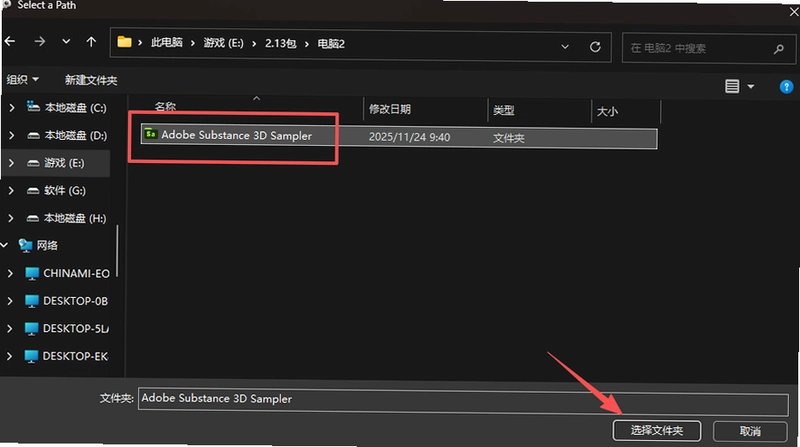This screenshot has width=800, height=447.
Task: Expand the address bar history dropdown
Action: [x=565, y=46]
